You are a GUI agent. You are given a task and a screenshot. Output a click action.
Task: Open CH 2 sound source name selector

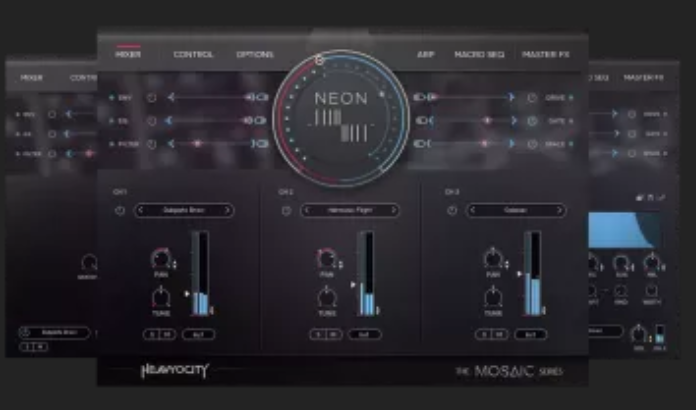point(350,210)
